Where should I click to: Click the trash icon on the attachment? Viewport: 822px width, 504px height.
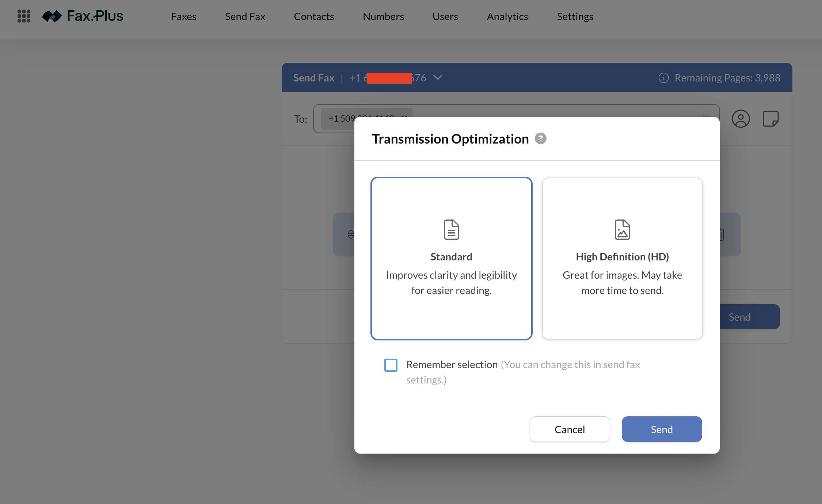pyautogui.click(x=722, y=234)
